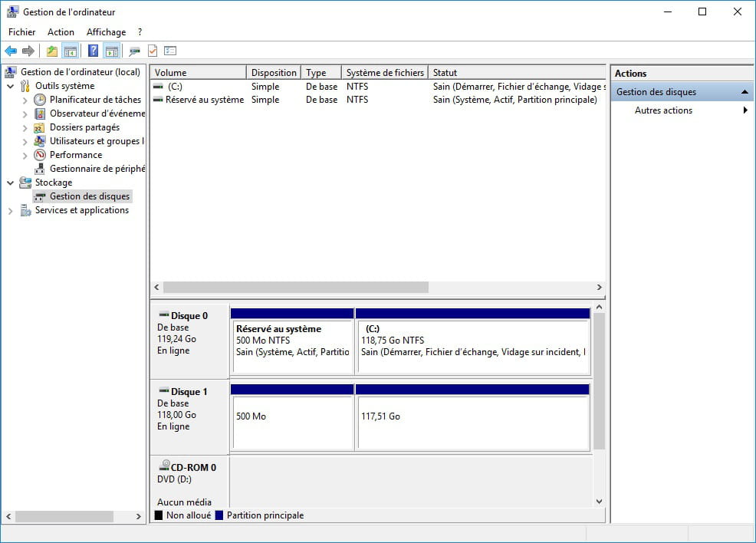This screenshot has width=756, height=543.
Task: Click the Forward arrow toolbar icon
Action: [28, 51]
